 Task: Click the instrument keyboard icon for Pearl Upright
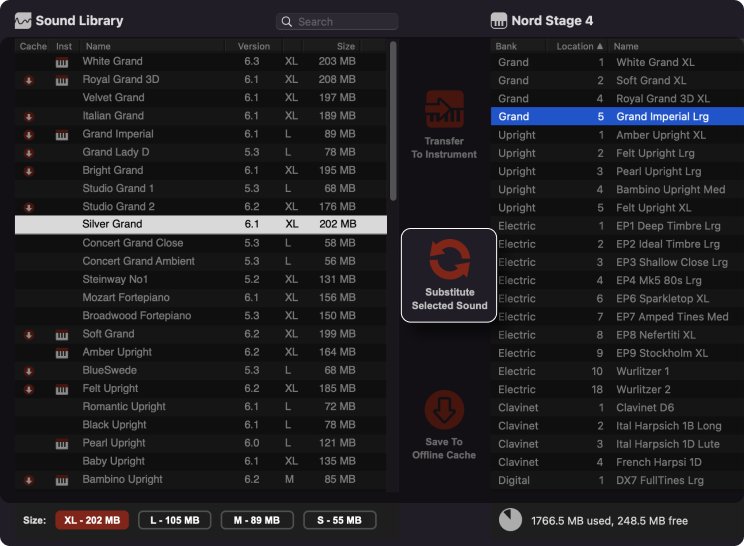(62, 444)
